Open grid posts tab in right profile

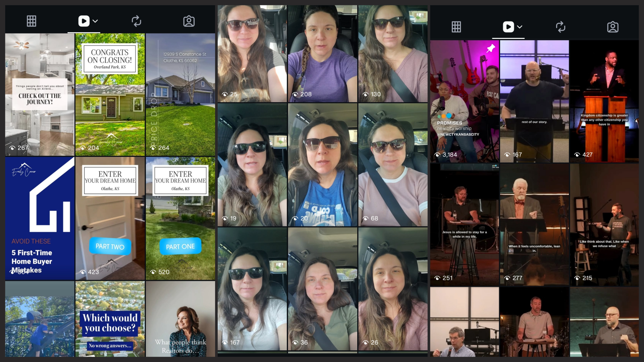pos(456,27)
